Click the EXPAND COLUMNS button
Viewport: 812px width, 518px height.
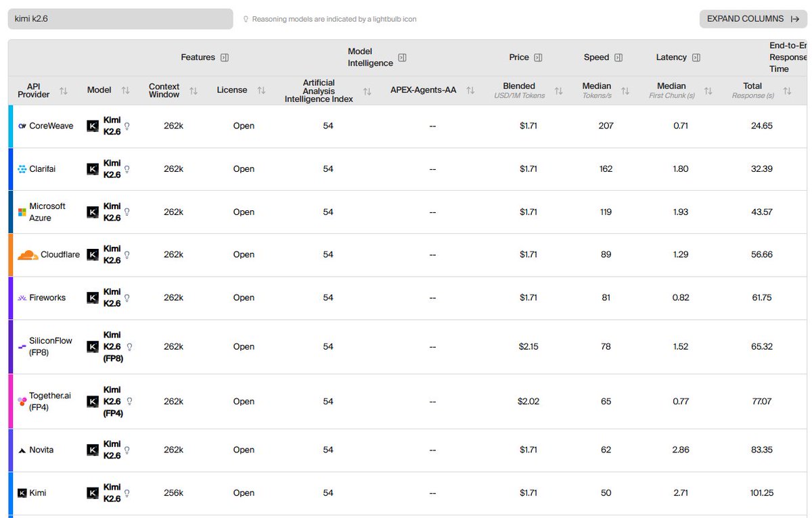pyautogui.click(x=753, y=19)
